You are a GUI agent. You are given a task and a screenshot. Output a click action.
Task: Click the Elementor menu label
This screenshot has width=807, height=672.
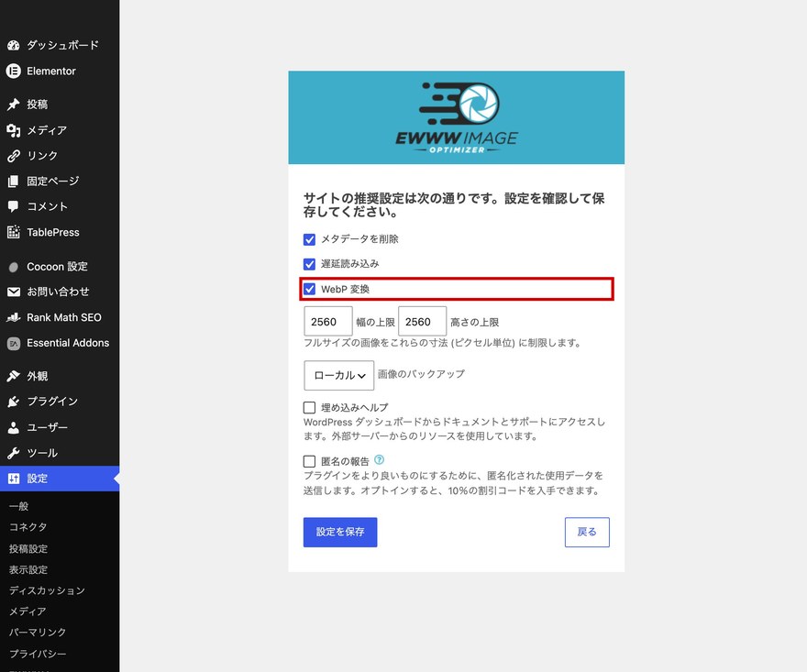51,71
